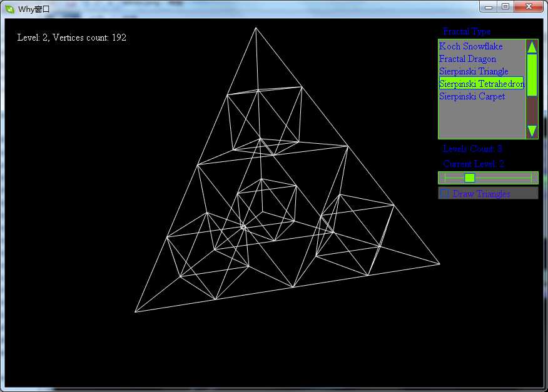Enable the Draw Triangles checkbox
The image size is (548, 392).
(445, 193)
